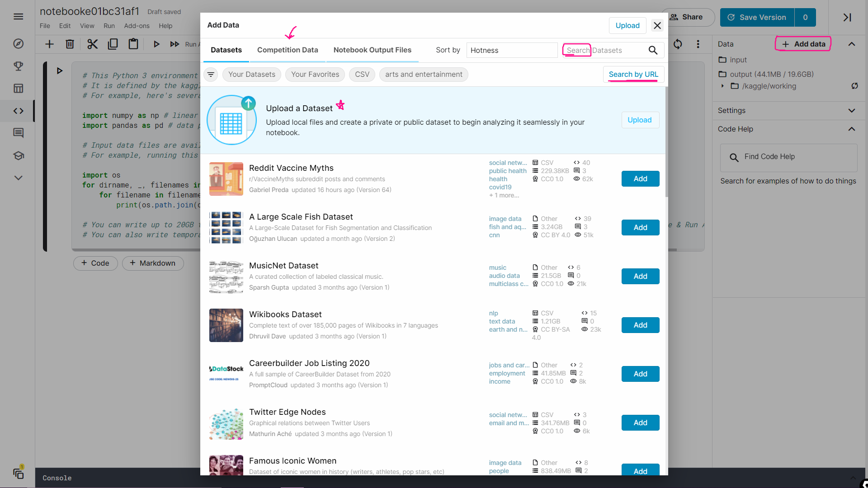The image size is (868, 488).
Task: Open the Competitions trophy icon
Action: pos(18,66)
